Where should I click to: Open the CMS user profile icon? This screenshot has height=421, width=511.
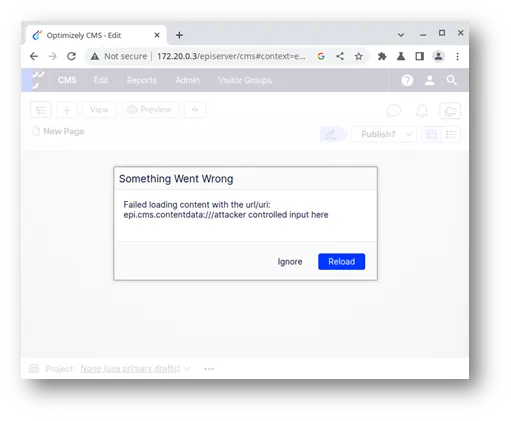click(x=430, y=80)
